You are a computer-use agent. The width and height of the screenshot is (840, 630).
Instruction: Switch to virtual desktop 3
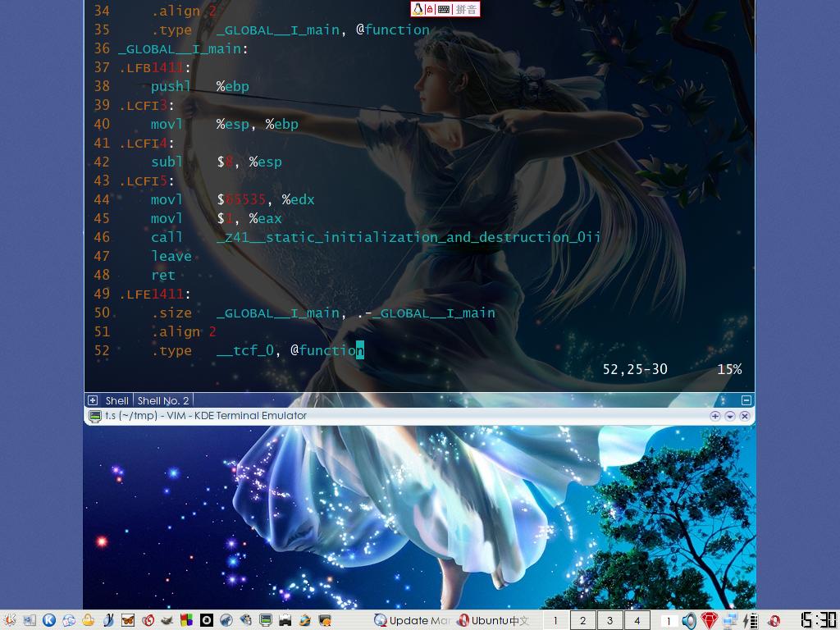pyautogui.click(x=609, y=620)
